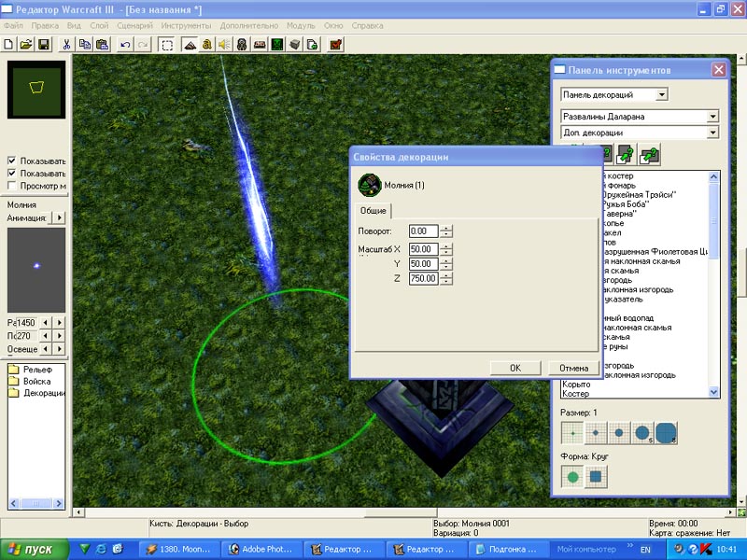Open the Sound editor speaker icon

(x=224, y=45)
